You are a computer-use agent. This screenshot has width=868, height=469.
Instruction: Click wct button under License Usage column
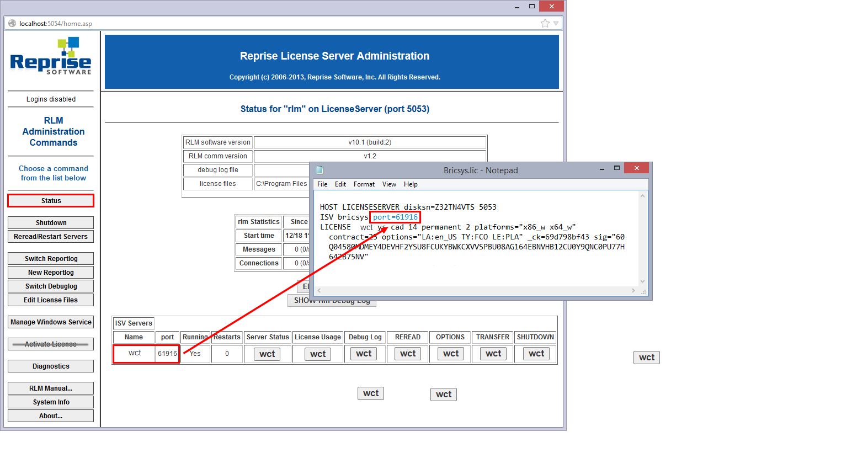coord(318,354)
